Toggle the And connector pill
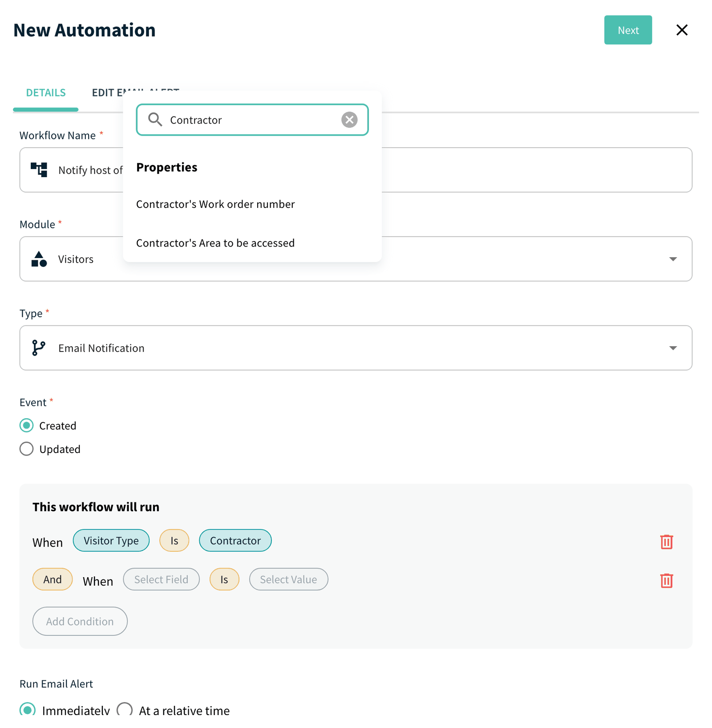712x728 pixels. pyautogui.click(x=53, y=579)
